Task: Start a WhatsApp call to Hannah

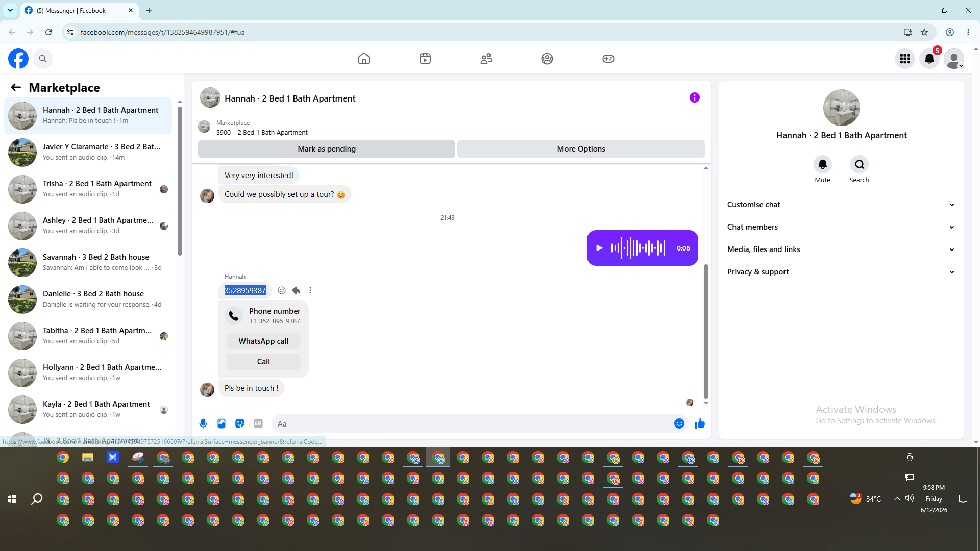Action: (263, 341)
